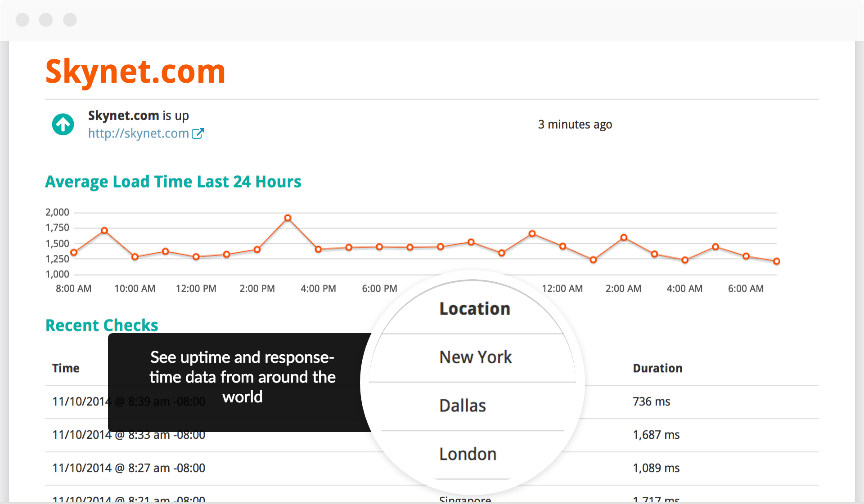Click the second window control dot
The width and height of the screenshot is (864, 504).
point(46,20)
